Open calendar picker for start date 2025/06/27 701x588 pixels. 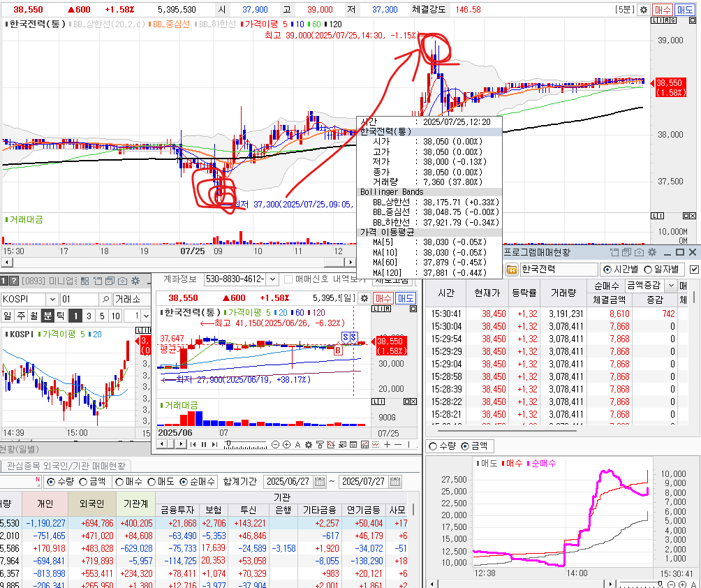(x=320, y=482)
